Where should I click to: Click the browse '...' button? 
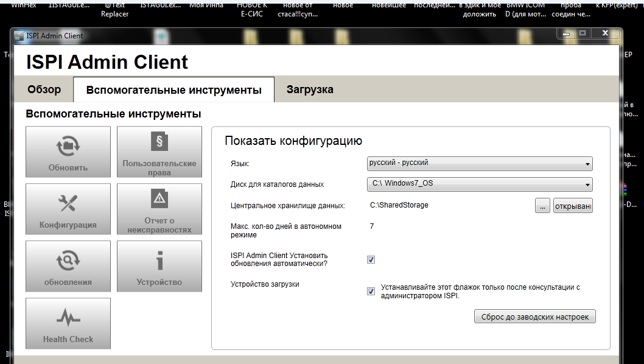(542, 205)
